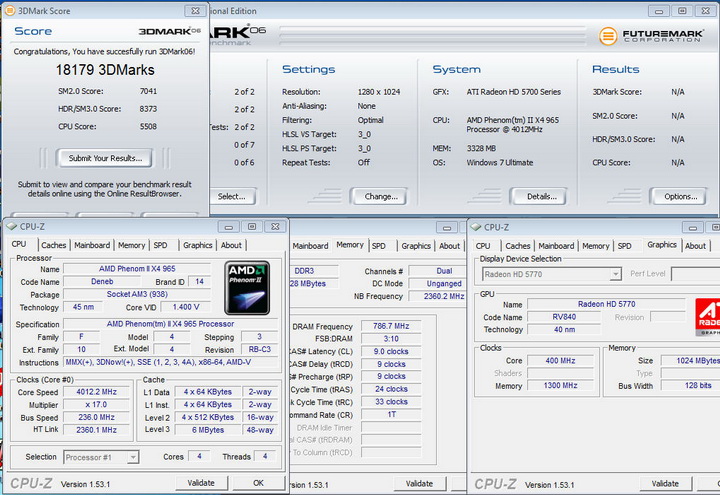
Task: Minimize the leftmost CPU-Z window
Action: (x=229, y=227)
